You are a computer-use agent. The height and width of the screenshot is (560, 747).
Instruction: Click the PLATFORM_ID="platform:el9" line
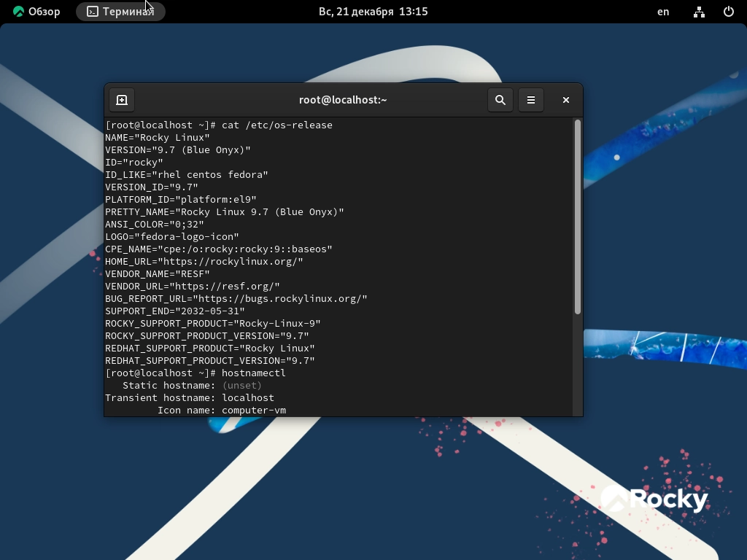181,200
